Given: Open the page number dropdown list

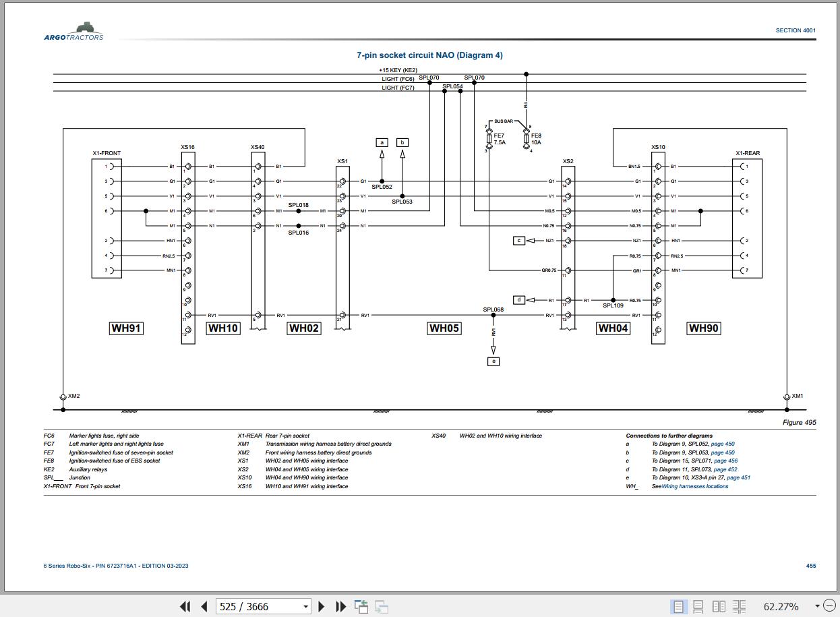Looking at the screenshot, I should pos(306,606).
